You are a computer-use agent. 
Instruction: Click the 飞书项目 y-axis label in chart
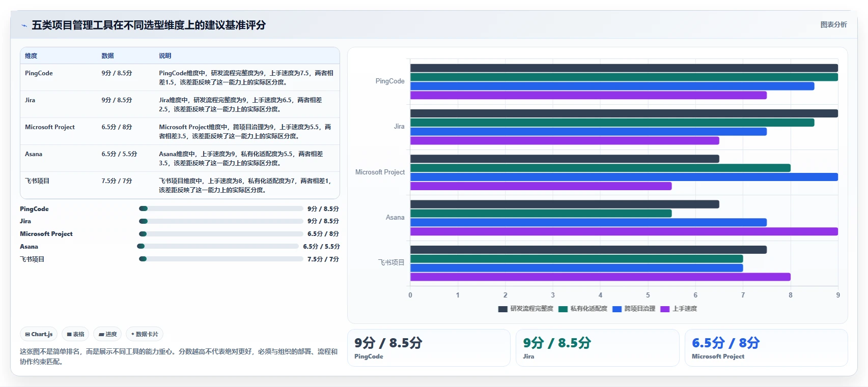point(391,263)
